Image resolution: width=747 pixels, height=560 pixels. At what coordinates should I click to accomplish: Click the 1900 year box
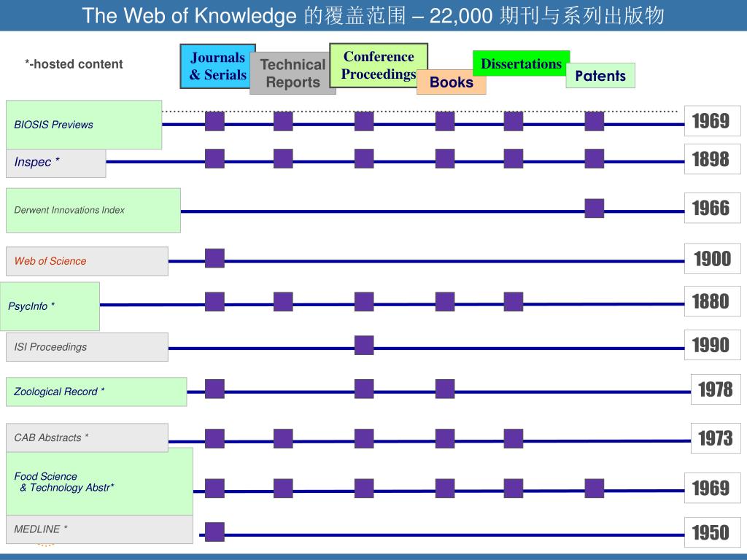click(712, 259)
